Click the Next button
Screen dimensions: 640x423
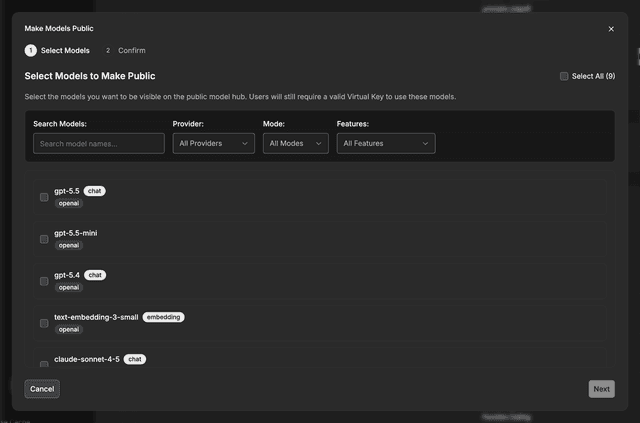(x=602, y=389)
